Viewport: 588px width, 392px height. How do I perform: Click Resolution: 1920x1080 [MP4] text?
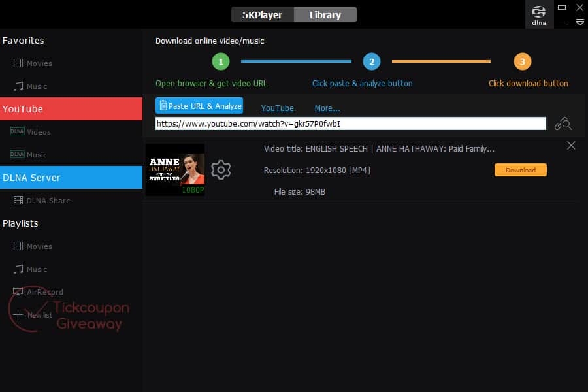317,171
